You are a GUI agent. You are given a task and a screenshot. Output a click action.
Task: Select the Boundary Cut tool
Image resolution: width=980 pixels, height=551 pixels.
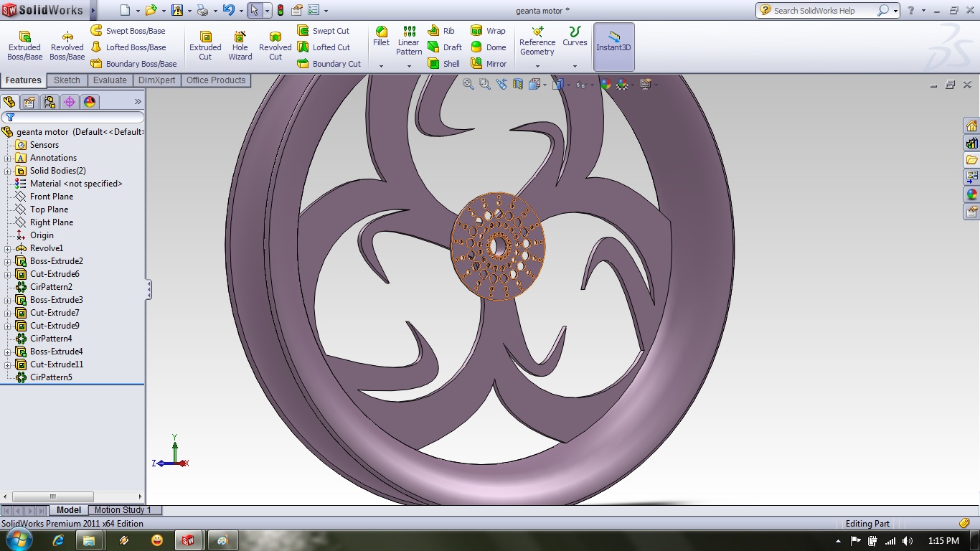[x=329, y=64]
